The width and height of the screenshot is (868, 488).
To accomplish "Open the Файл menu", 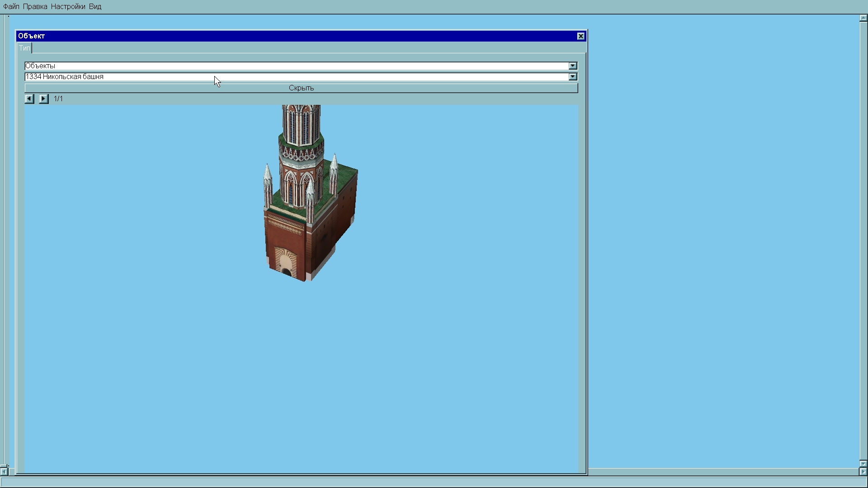I will tap(11, 7).
